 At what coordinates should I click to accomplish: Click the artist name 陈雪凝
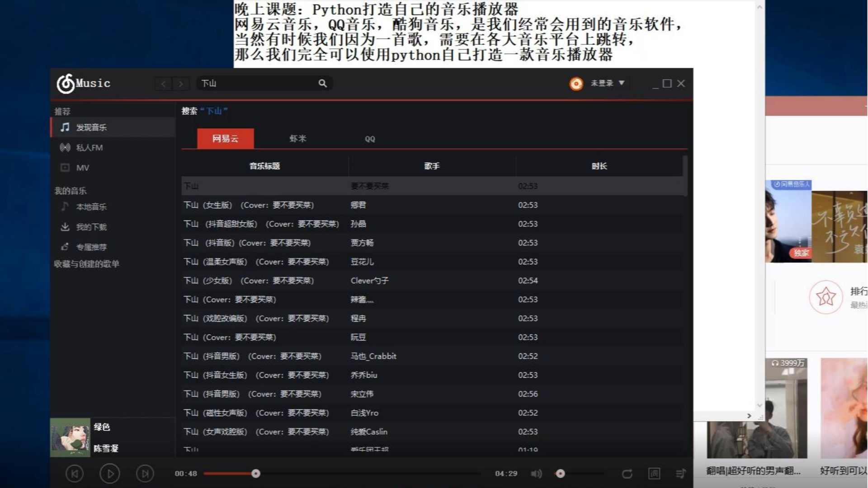(106, 448)
